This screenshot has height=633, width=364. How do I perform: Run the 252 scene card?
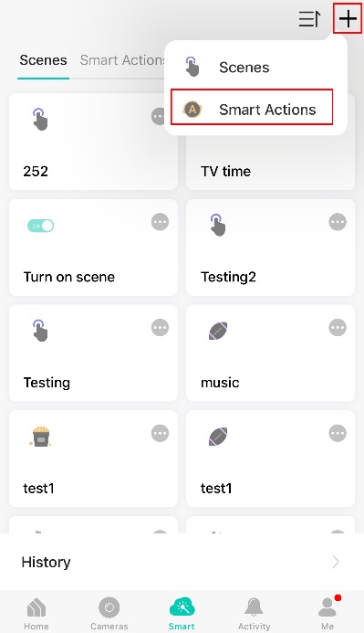[x=93, y=142]
